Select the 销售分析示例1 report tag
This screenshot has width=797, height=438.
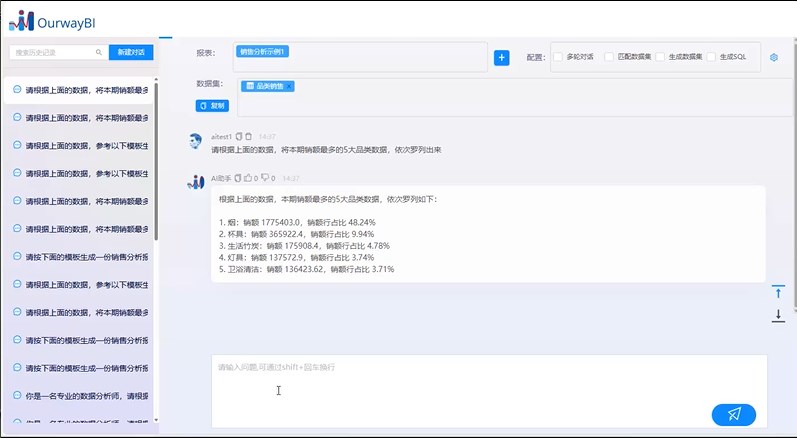tap(262, 51)
